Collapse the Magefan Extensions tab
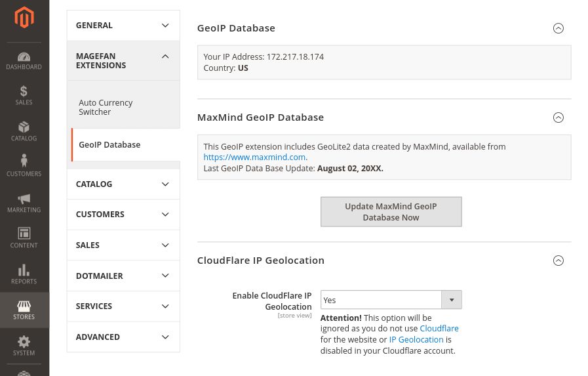 point(123,60)
